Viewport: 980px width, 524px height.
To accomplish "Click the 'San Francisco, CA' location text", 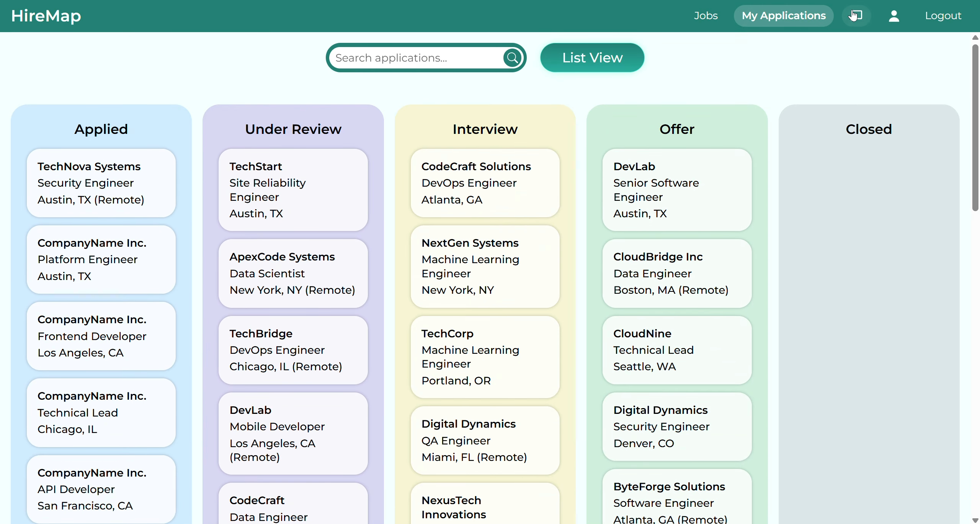I will click(x=85, y=506).
